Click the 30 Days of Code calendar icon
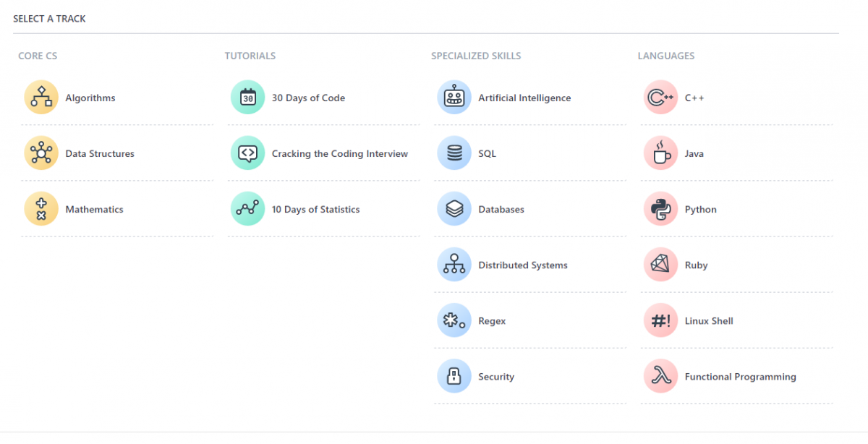Image resolution: width=868 pixels, height=444 pixels. tap(248, 98)
